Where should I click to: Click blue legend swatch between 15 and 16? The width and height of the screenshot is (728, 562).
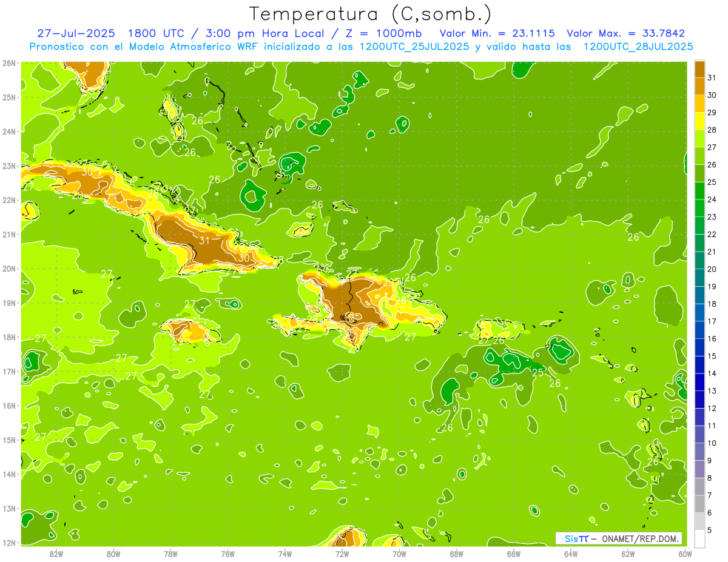(699, 347)
